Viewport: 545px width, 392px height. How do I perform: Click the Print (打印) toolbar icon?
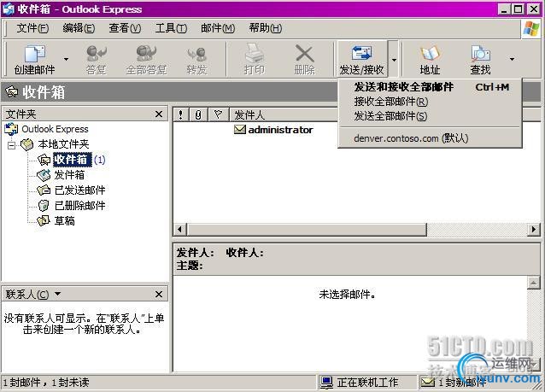coord(254,60)
